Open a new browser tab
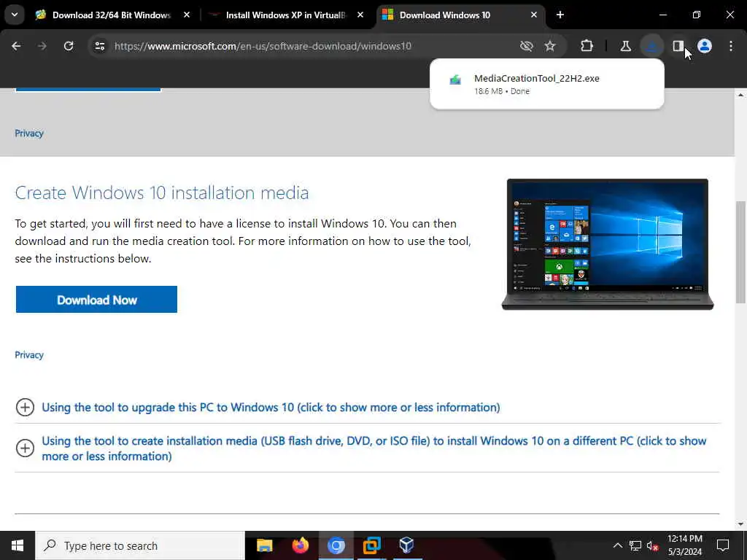 tap(560, 15)
